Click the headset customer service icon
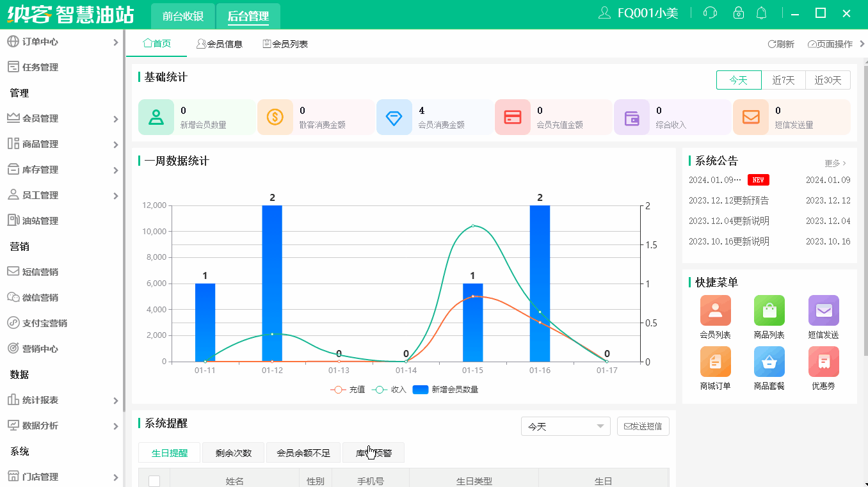This screenshot has height=487, width=868. 710,12
